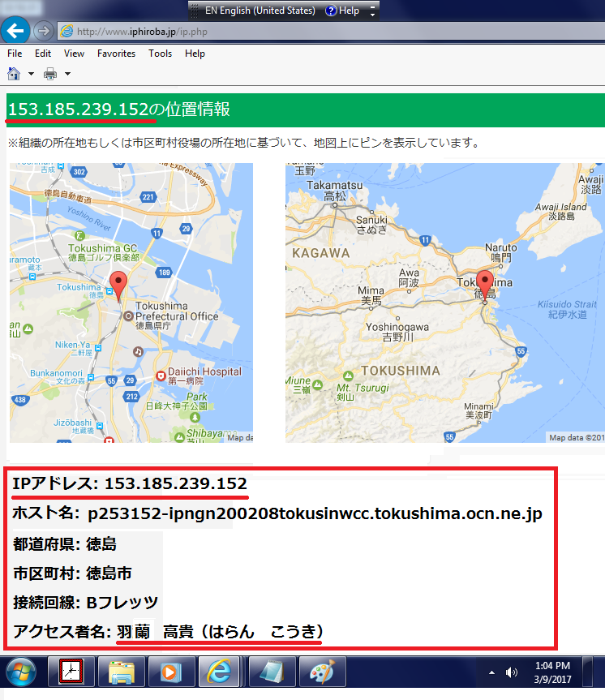This screenshot has width=605, height=700.
Task: Open the File menu
Action: pyautogui.click(x=15, y=54)
